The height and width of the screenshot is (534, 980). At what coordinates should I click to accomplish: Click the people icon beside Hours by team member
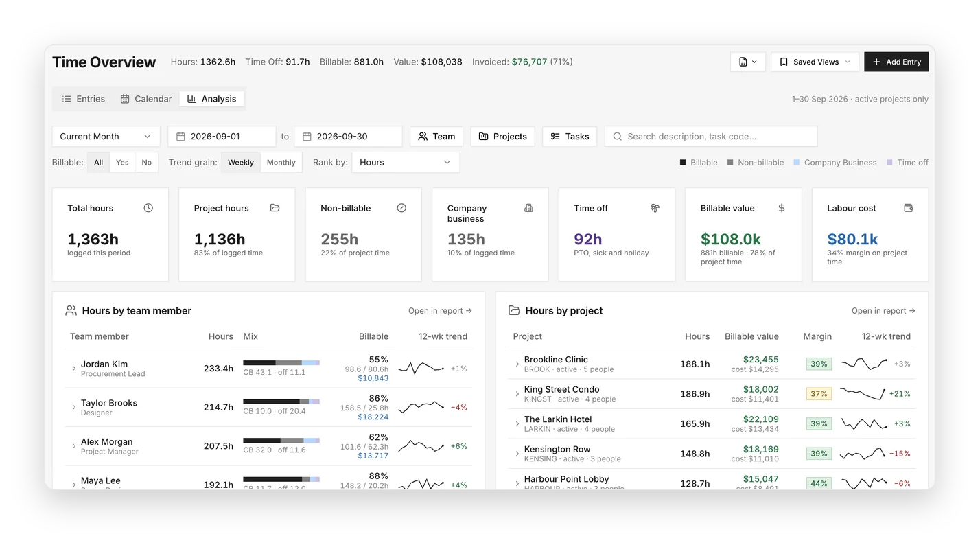click(x=71, y=311)
